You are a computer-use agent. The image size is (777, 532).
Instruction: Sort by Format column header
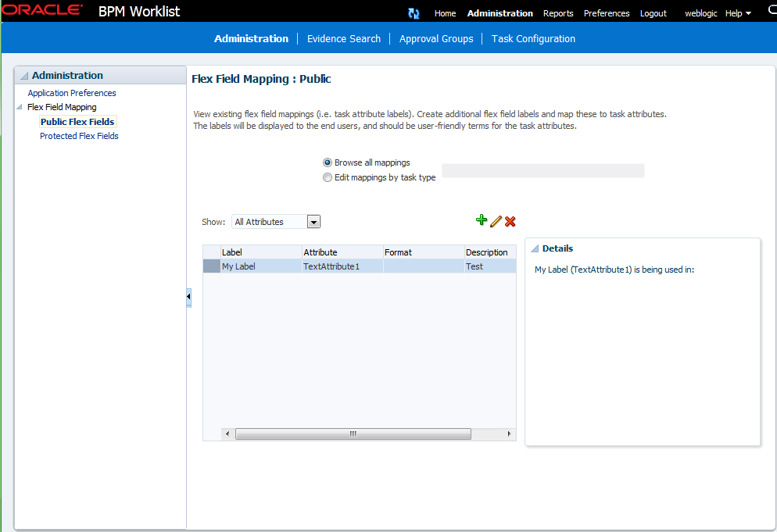pos(424,252)
